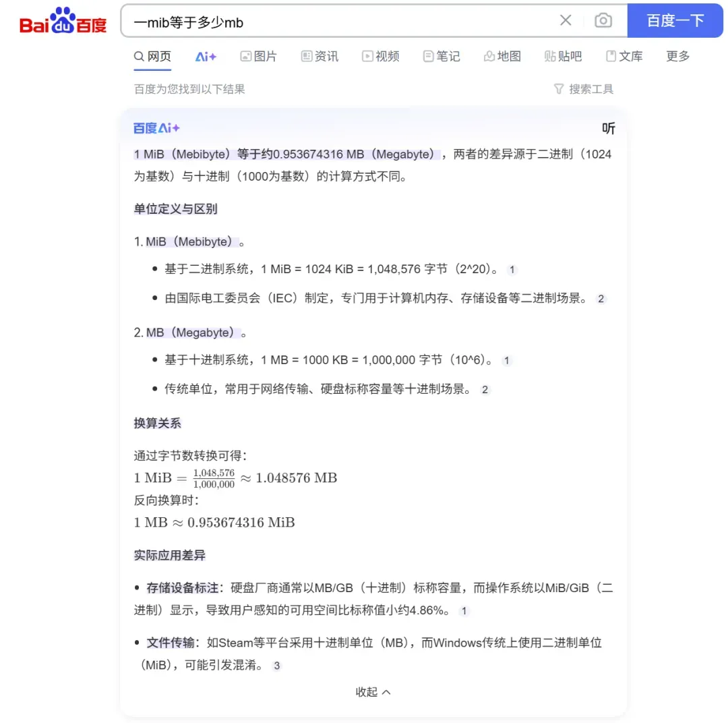Open the 笔记 tab
The height and width of the screenshot is (723, 728).
tap(442, 57)
